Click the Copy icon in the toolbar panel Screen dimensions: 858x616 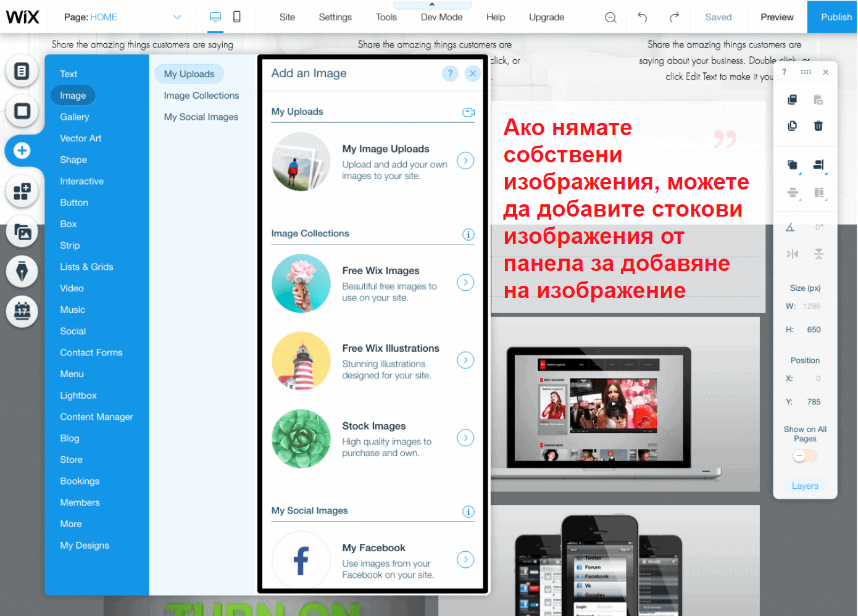coord(792,99)
